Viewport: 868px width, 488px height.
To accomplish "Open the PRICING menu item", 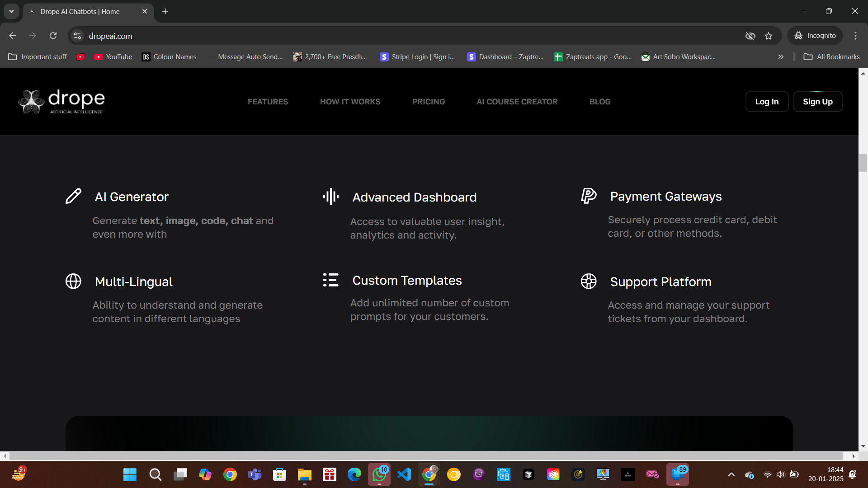I will pyautogui.click(x=428, y=102).
